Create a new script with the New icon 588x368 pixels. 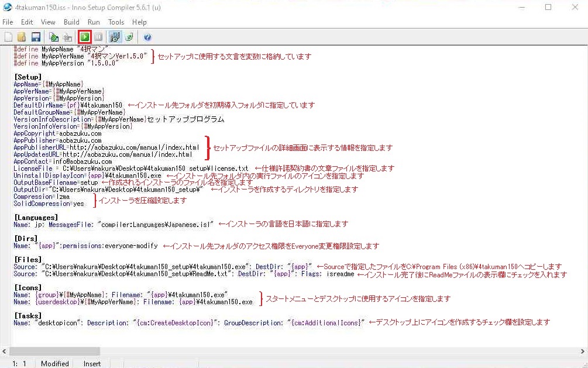click(x=8, y=37)
